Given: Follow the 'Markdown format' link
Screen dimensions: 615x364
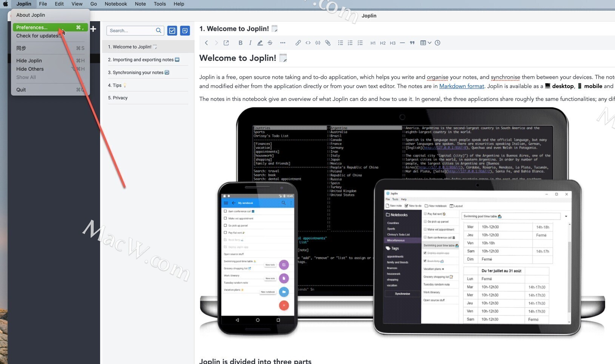Looking at the screenshot, I should click(x=461, y=86).
